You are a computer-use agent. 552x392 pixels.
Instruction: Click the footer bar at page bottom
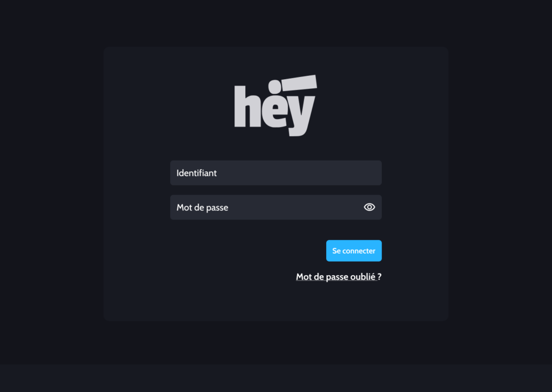point(276,378)
